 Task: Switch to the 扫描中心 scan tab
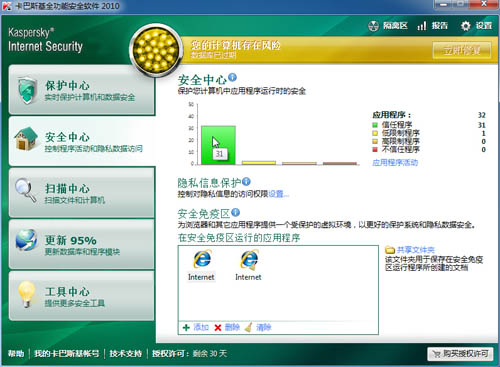[x=82, y=193]
